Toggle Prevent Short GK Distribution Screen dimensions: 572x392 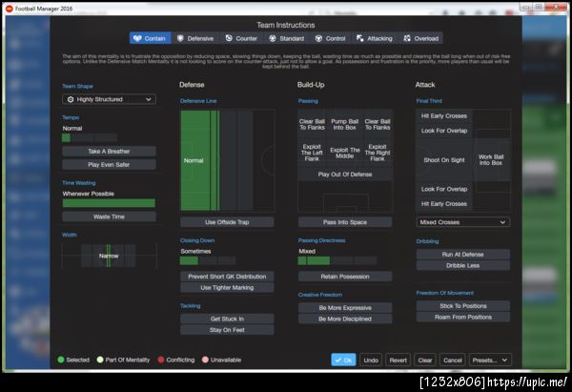point(227,277)
